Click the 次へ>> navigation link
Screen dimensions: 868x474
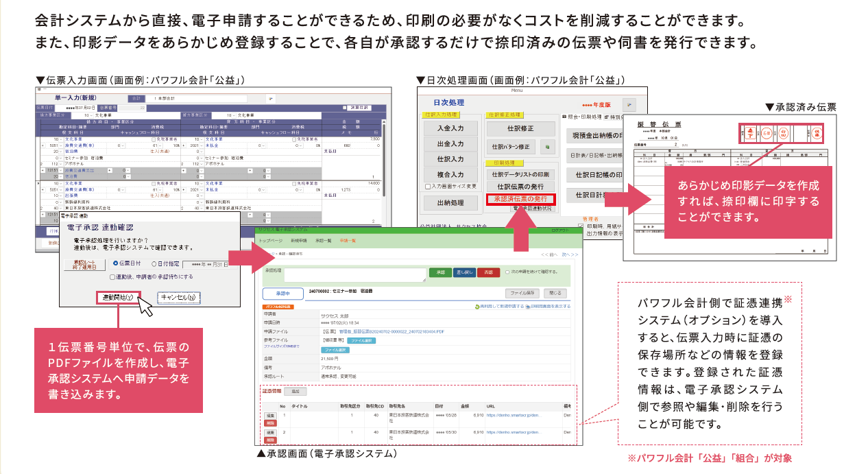569,254
